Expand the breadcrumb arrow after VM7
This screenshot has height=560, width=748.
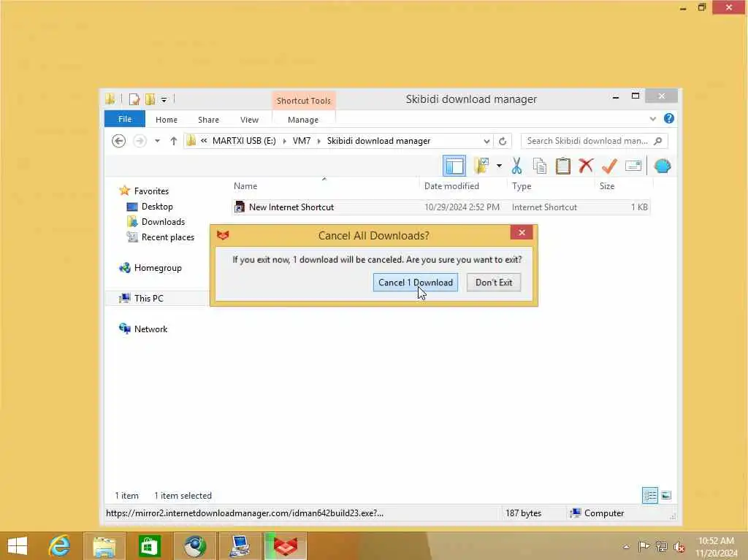point(319,141)
